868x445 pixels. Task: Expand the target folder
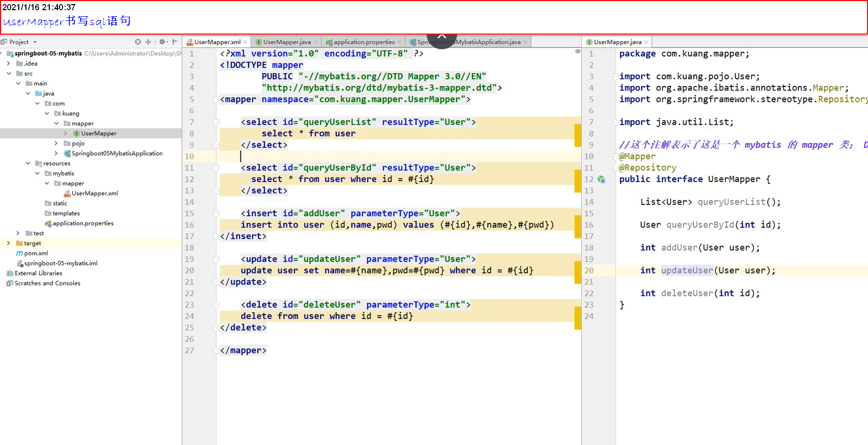(x=8, y=243)
